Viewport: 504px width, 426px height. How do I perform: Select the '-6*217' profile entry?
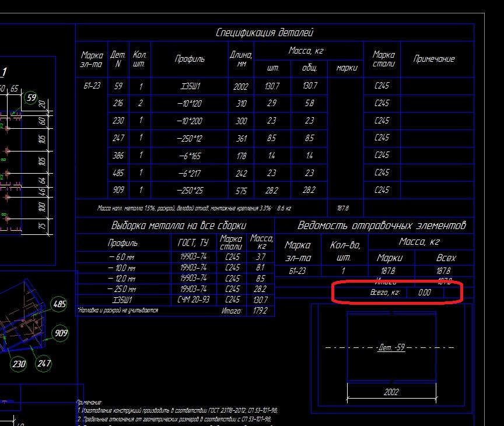coord(190,173)
